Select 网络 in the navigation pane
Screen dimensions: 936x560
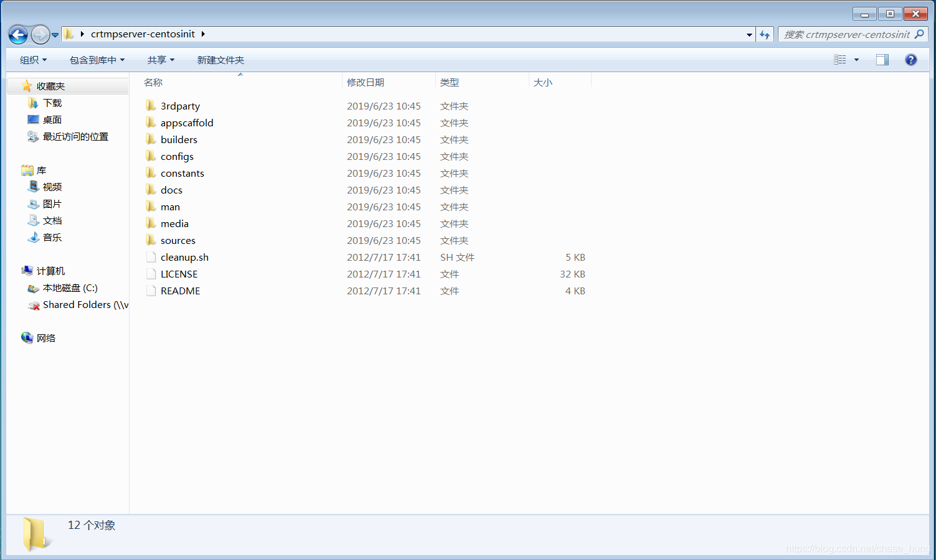click(45, 338)
